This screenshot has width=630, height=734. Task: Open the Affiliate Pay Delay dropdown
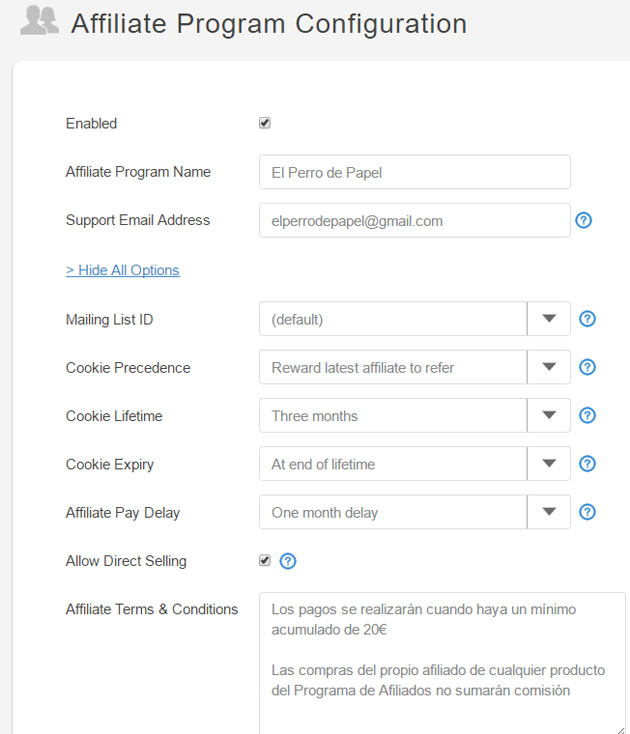pyautogui.click(x=548, y=512)
